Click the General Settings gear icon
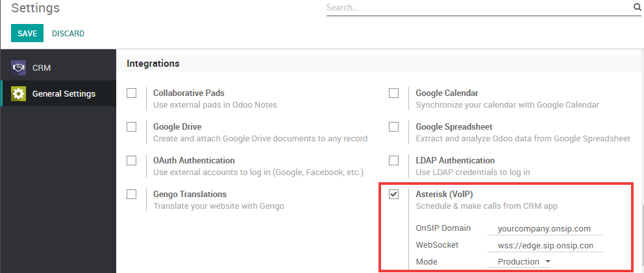This screenshot has height=273, width=644. pos(19,94)
